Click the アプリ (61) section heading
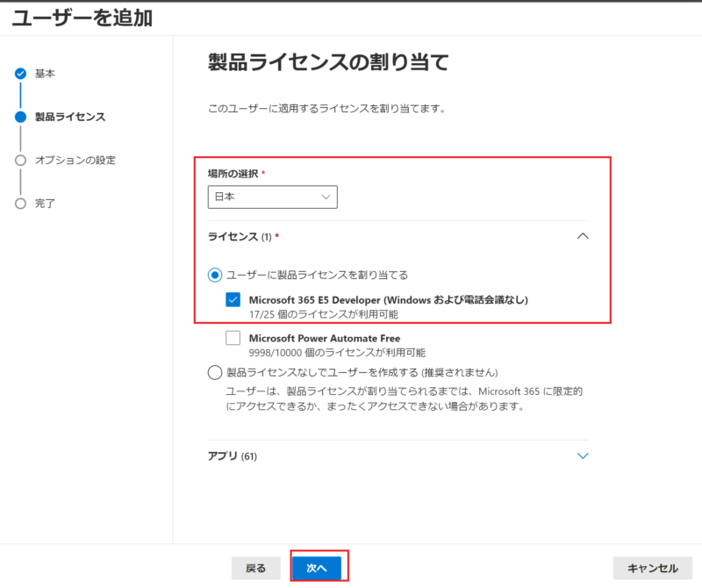The image size is (702, 588). pos(233,456)
